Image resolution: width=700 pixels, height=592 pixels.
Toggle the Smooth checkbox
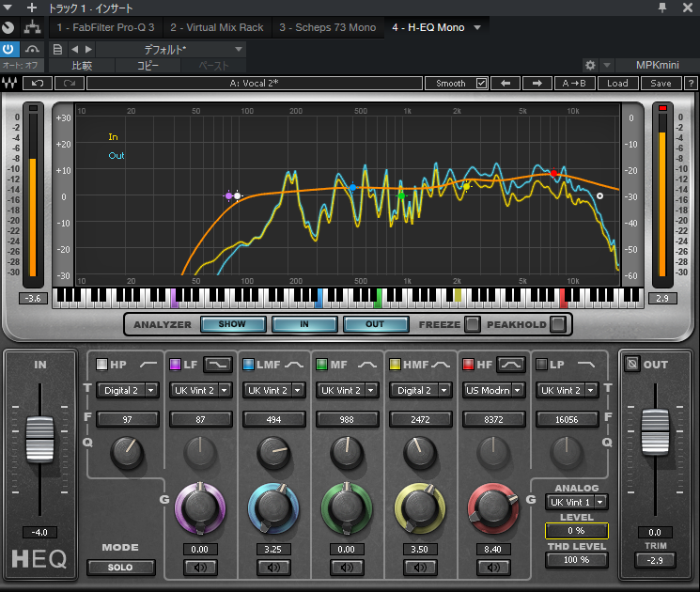point(481,83)
